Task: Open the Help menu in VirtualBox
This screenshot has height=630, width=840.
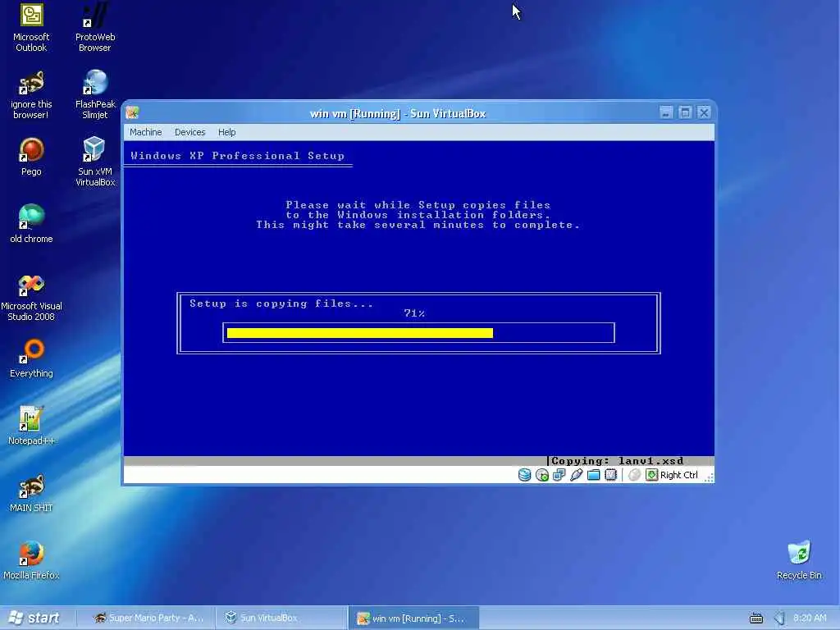Action: [x=226, y=132]
